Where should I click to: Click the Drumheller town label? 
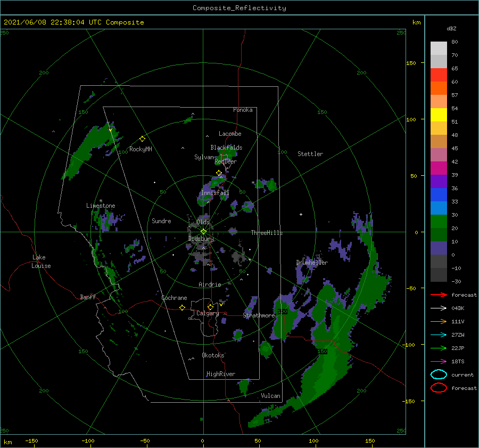coord(312,263)
